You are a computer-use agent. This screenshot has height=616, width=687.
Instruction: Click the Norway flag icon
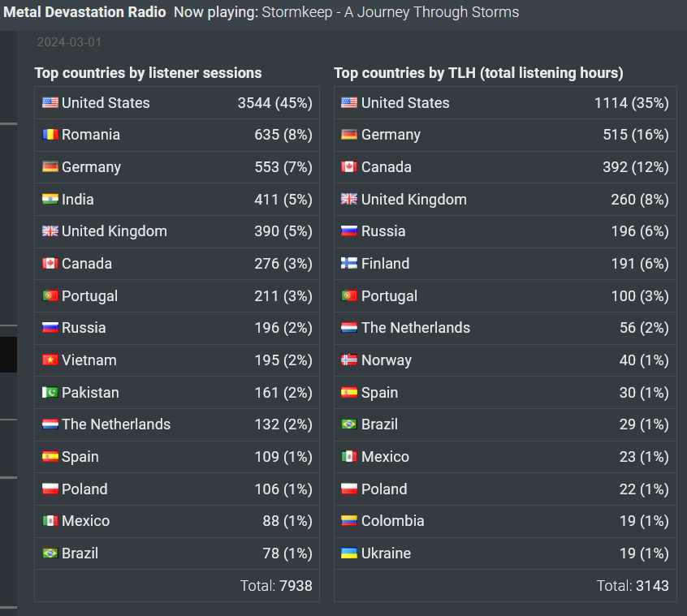pos(349,360)
